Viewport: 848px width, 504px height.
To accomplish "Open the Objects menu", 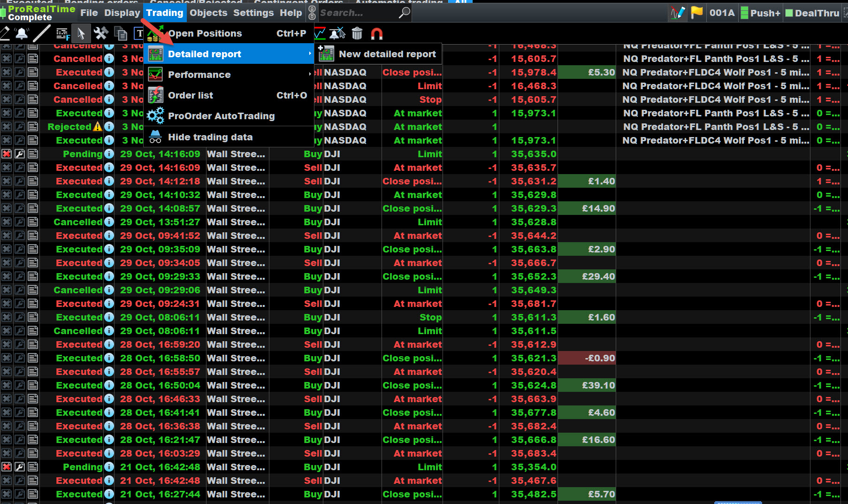I will (x=208, y=13).
